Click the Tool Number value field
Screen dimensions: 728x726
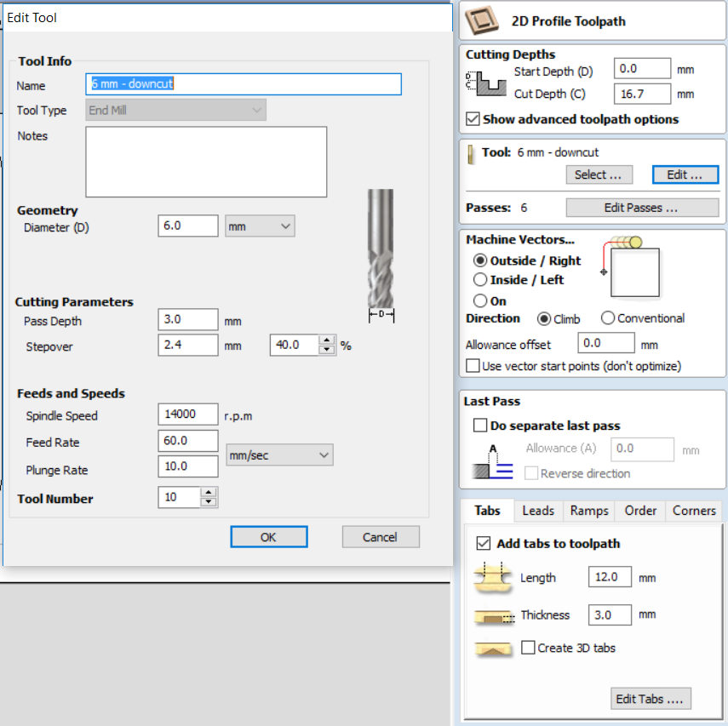179,497
